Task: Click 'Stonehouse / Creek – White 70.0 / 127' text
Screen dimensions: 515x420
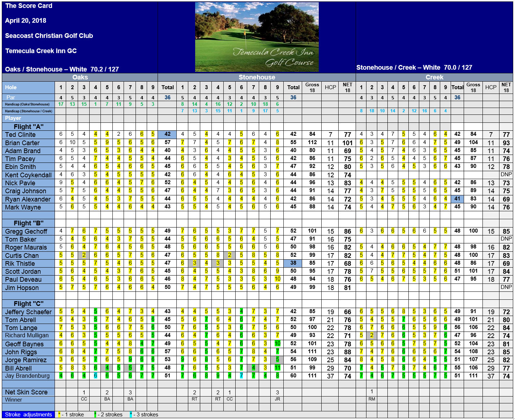Action: coord(414,68)
